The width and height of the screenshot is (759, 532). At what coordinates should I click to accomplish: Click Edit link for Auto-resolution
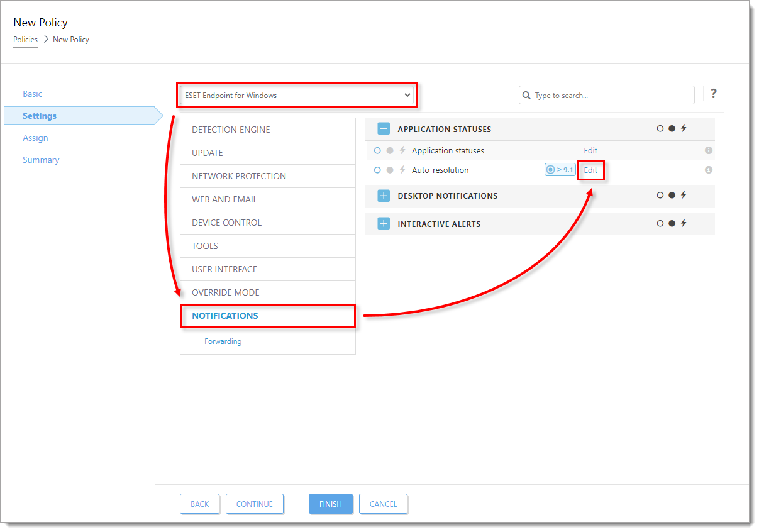[590, 170]
